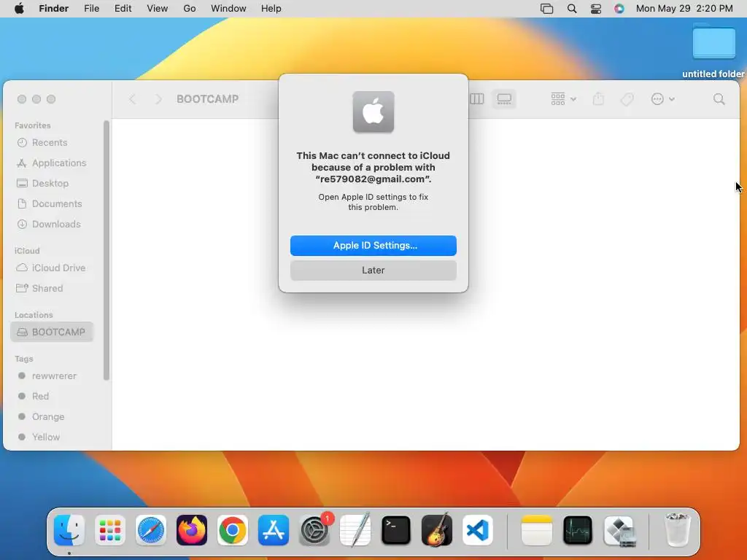Screen dimensions: 747x560
Task: Open Boot Camp Assistant from the Dock
Action: tap(619, 530)
